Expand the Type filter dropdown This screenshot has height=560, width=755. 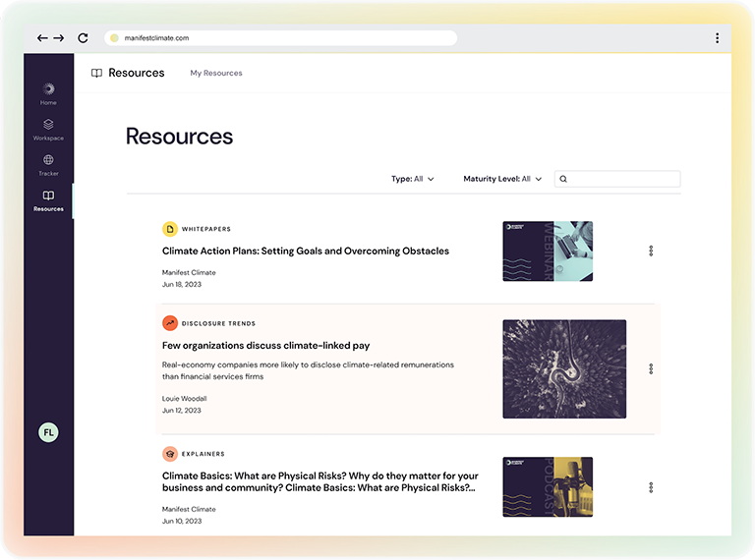pyautogui.click(x=413, y=179)
